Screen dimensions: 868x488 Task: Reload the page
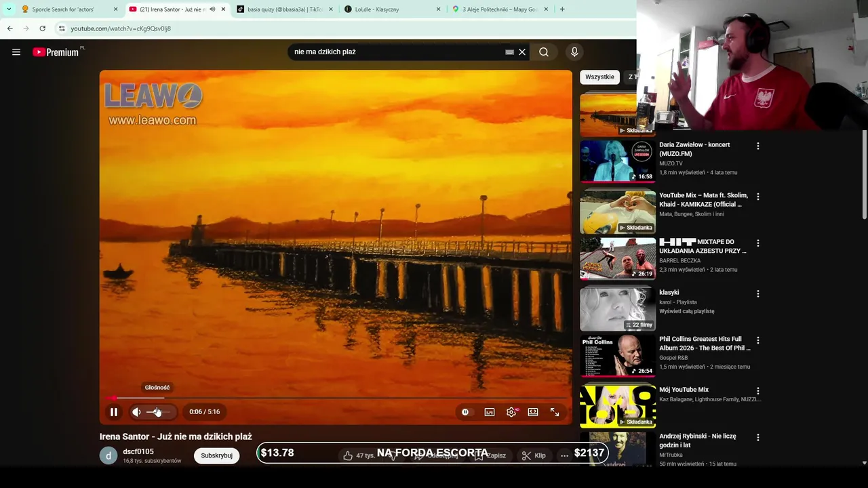pyautogui.click(x=42, y=28)
